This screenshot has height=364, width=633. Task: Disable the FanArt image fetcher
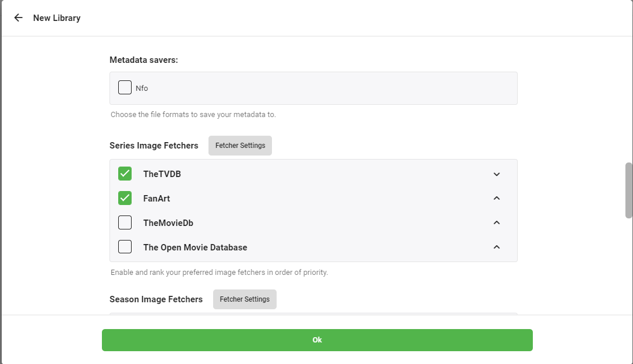pyautogui.click(x=125, y=198)
